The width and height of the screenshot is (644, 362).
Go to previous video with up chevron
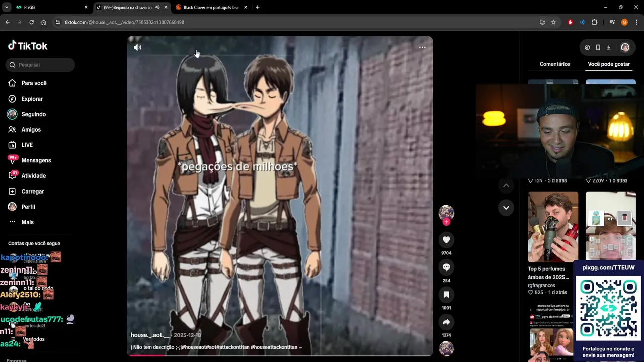[x=506, y=185]
